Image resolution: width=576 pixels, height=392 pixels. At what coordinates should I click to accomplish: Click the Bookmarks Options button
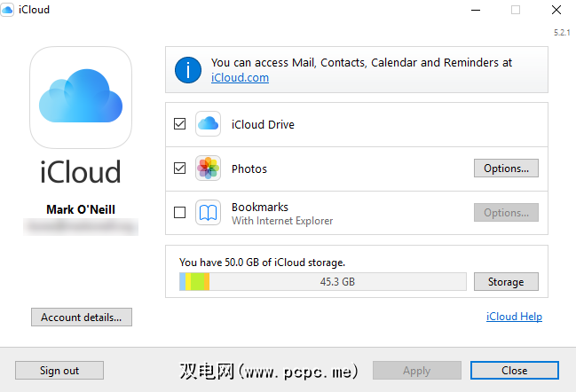(506, 213)
